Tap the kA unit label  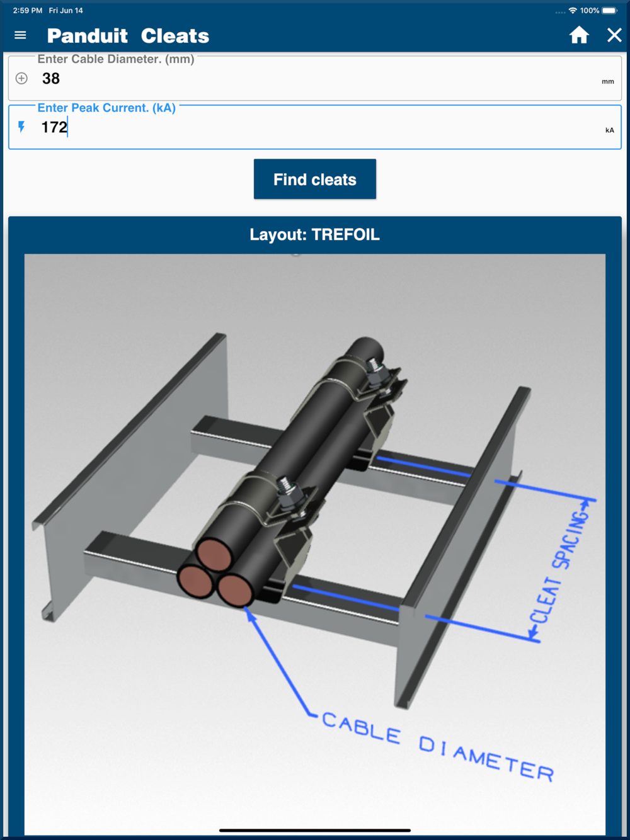click(x=610, y=130)
